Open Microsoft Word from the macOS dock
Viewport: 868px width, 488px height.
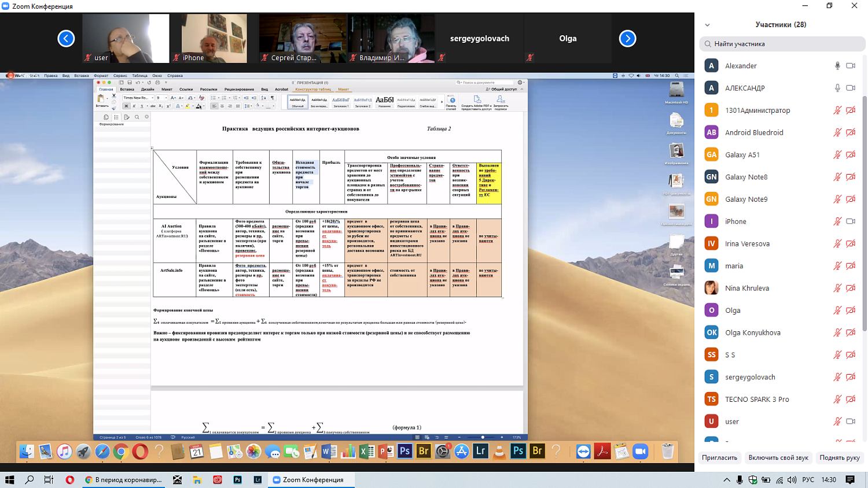click(x=329, y=451)
